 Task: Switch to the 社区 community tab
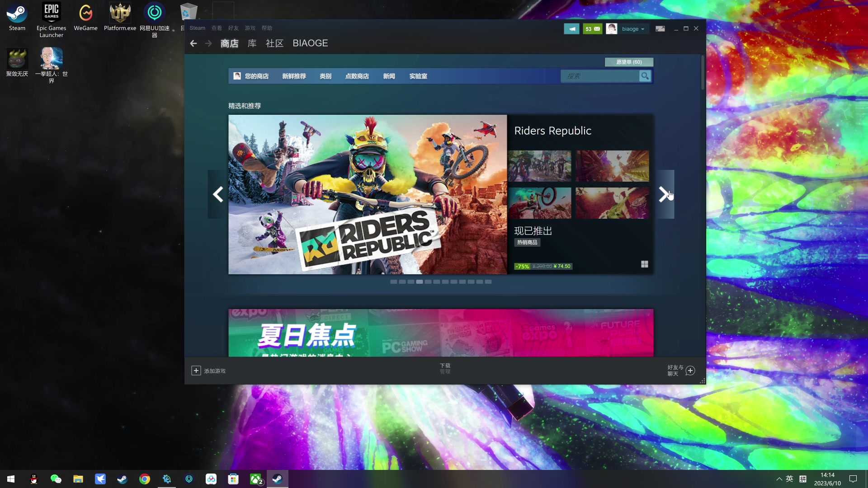click(274, 43)
